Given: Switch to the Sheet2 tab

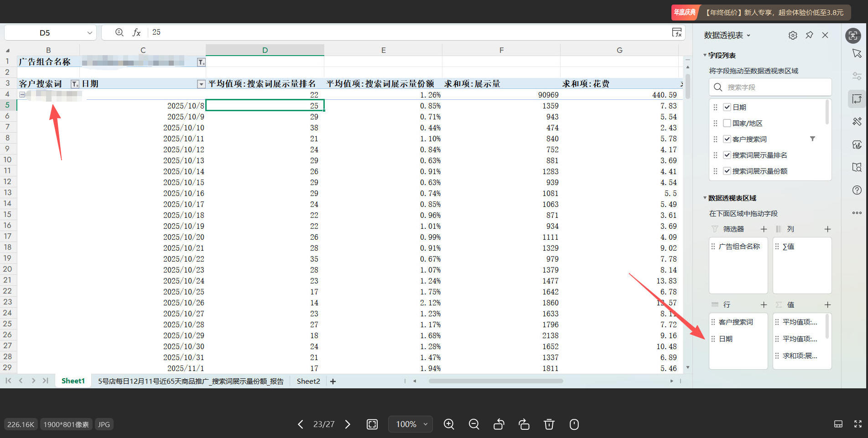Looking at the screenshot, I should coord(308,381).
